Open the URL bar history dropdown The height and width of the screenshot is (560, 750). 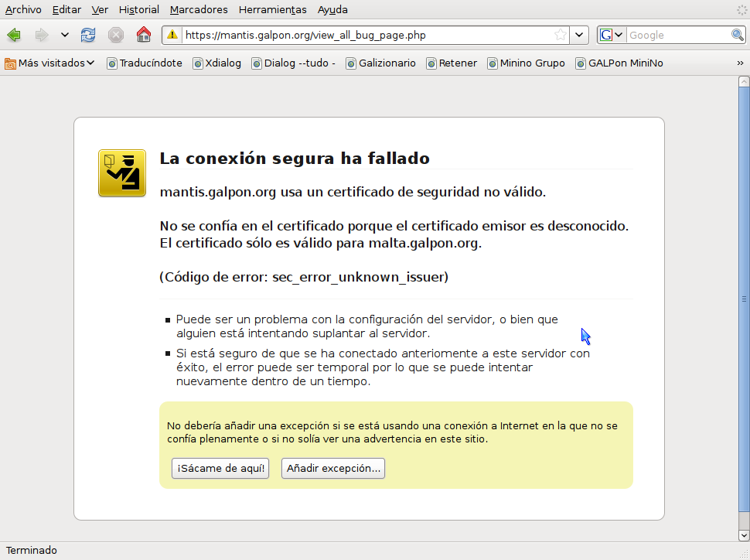[x=579, y=35]
